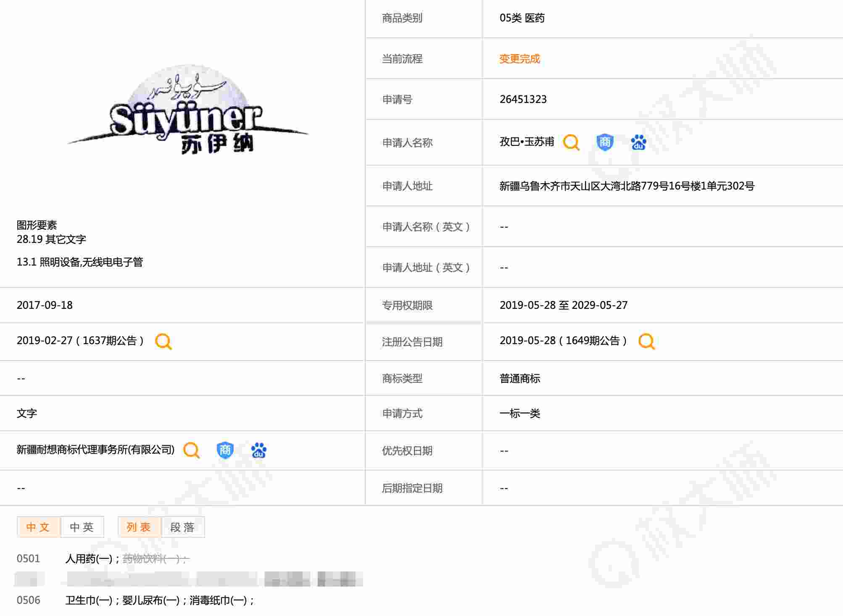
Task: Click agency name 新疆耐想商标代理事务所(有限公司)
Action: point(95,450)
